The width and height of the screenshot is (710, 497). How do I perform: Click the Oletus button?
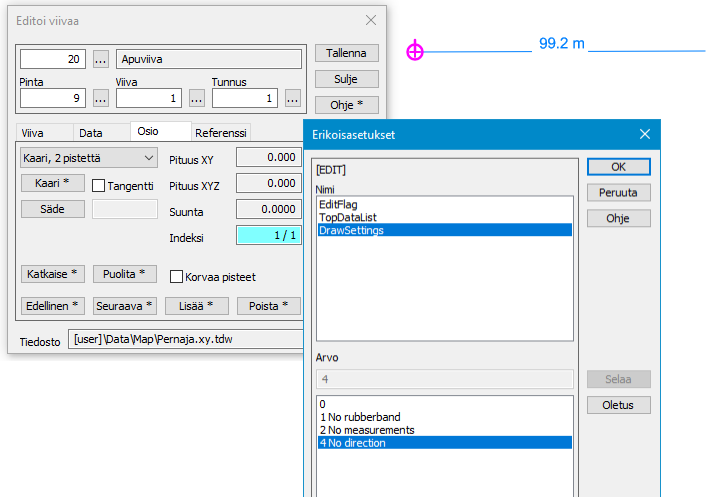[618, 405]
